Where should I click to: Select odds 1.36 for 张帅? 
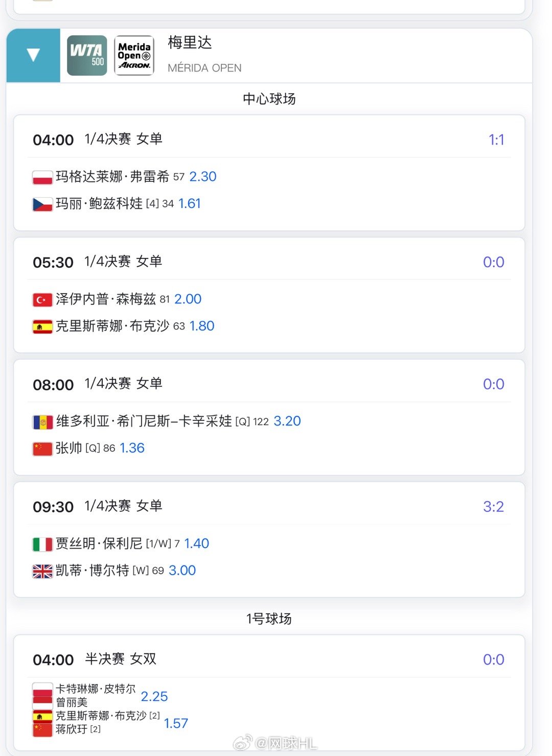[132, 448]
